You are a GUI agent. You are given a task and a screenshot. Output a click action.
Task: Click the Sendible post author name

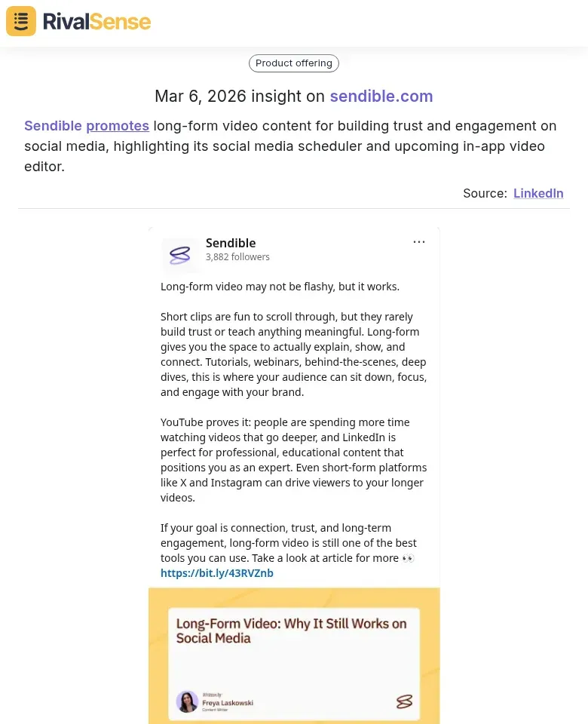click(231, 243)
